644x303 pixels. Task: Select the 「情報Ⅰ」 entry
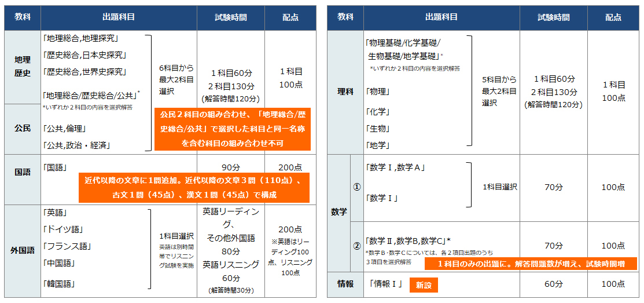(386, 284)
